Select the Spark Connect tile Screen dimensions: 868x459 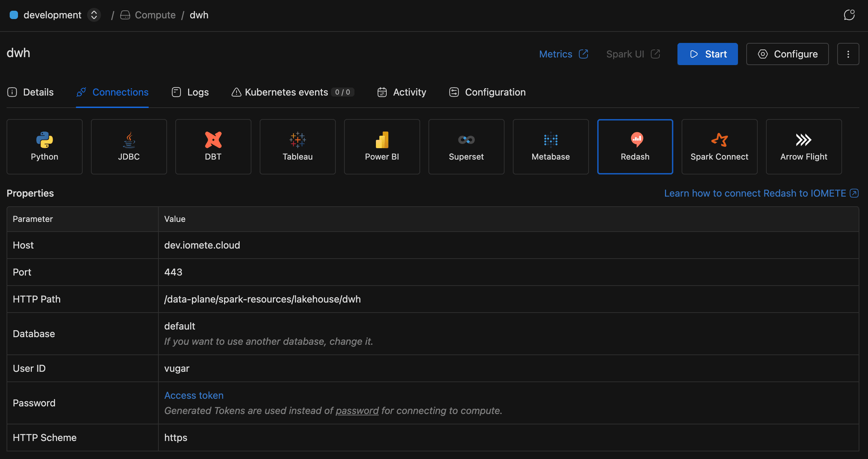719,147
